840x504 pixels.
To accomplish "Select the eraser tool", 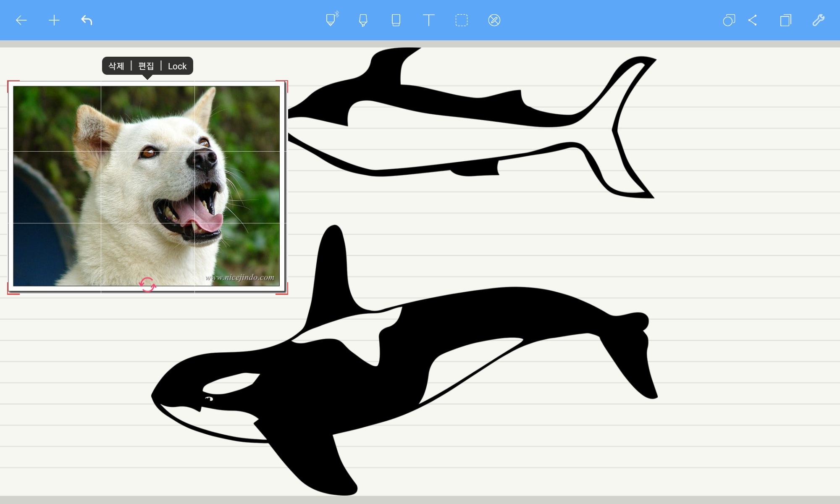I will 396,20.
